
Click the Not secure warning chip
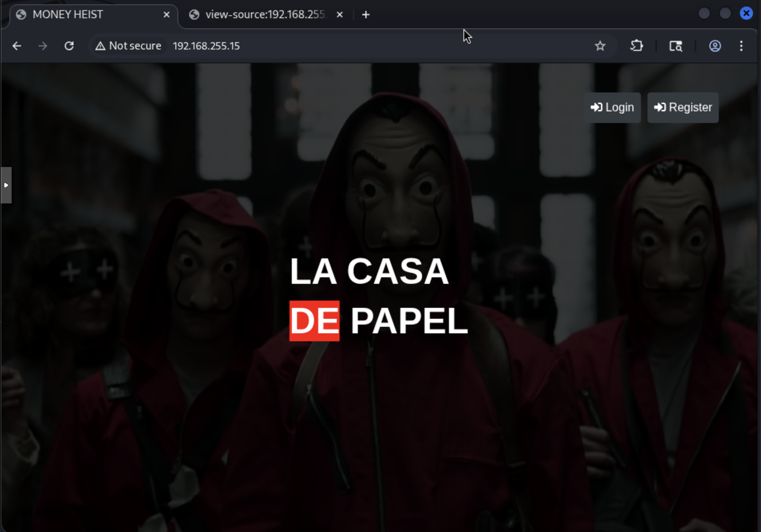128,46
